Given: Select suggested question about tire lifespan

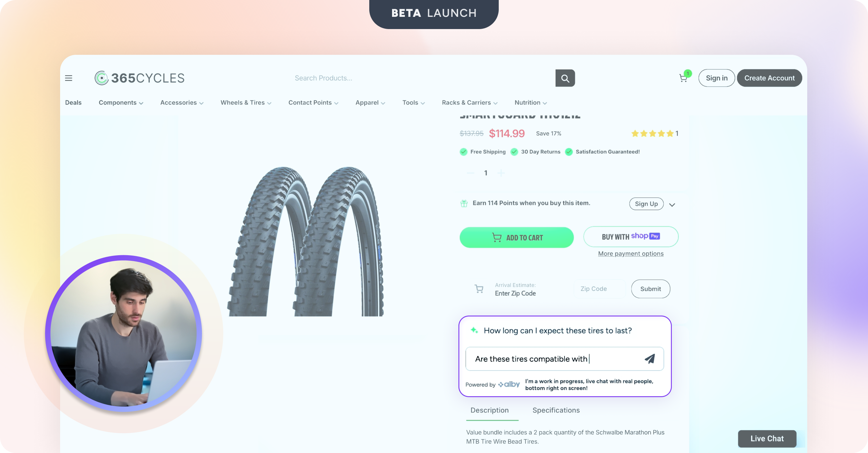Looking at the screenshot, I should click(558, 331).
